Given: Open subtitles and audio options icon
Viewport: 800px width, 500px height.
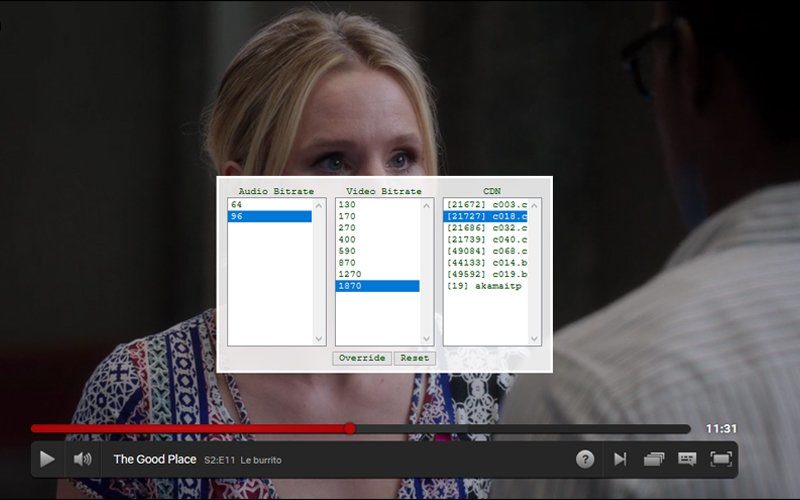Looking at the screenshot, I should pyautogui.click(x=687, y=459).
